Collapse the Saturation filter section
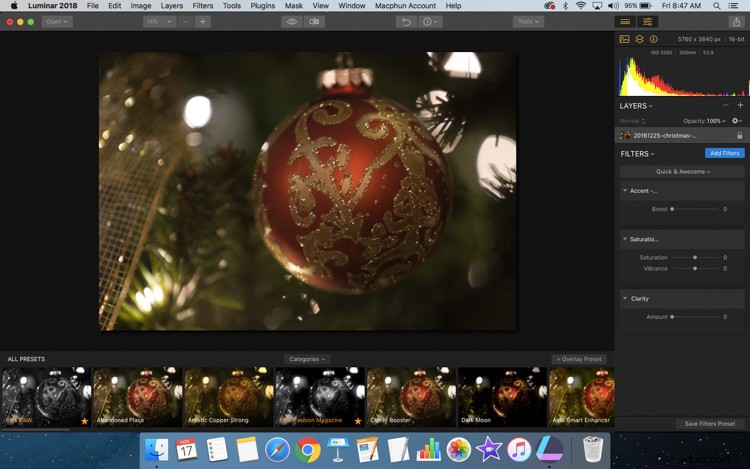This screenshot has width=750, height=469. (x=625, y=239)
